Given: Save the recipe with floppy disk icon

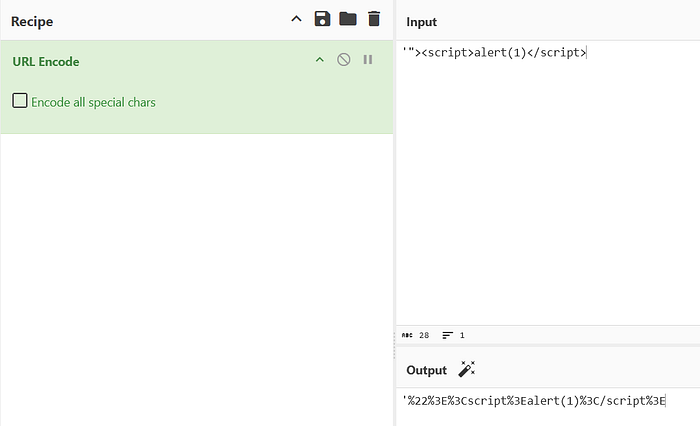Looking at the screenshot, I should (322, 19).
